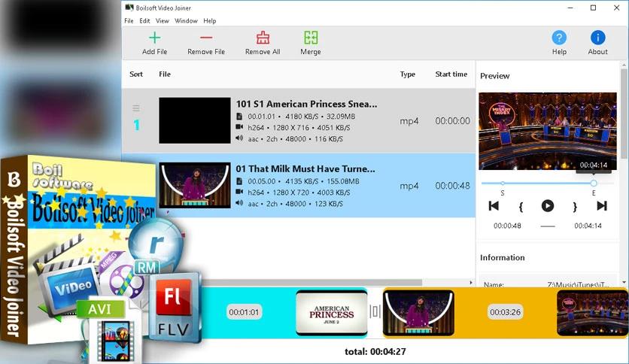Screen dimensions: 629x364
Task: Click the '01 That Milk Must Have Turne...' title
Action: coord(305,168)
